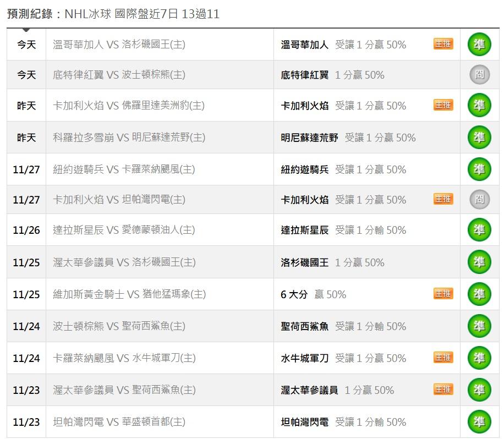The image size is (504, 439).
Task: Select prediction 底特律紅翼 1 分贏 50%
Action: [x=332, y=75]
